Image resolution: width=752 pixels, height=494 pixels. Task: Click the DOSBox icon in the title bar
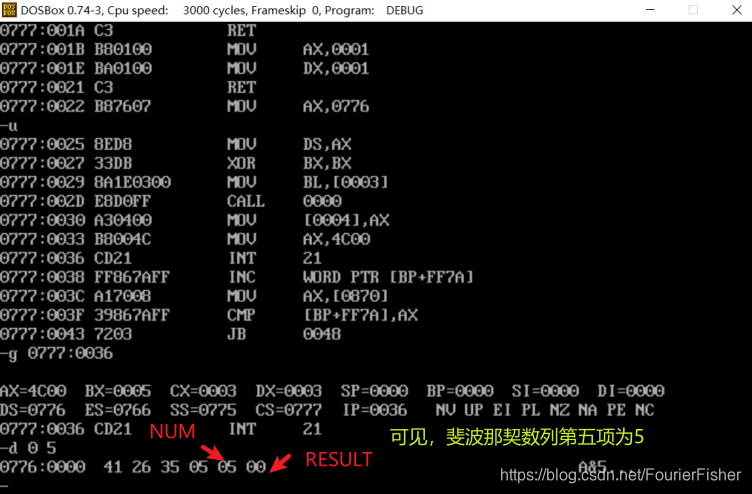coord(9,10)
